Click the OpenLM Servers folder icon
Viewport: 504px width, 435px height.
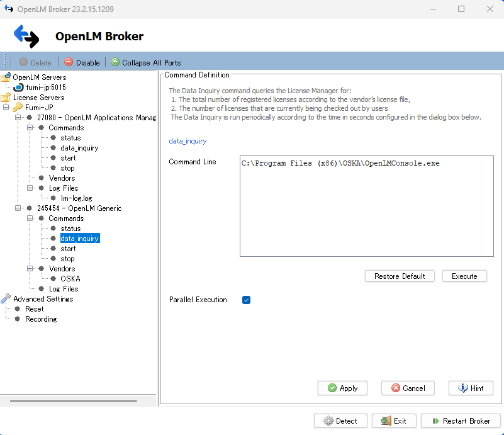coord(6,77)
